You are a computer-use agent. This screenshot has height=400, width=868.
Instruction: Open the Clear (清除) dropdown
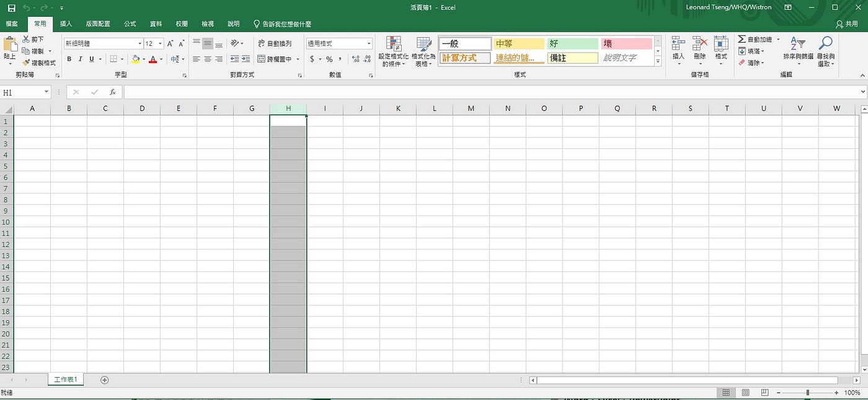[751, 63]
